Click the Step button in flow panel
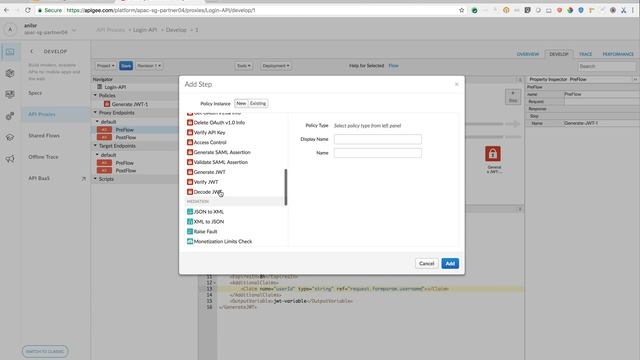 [513, 97]
